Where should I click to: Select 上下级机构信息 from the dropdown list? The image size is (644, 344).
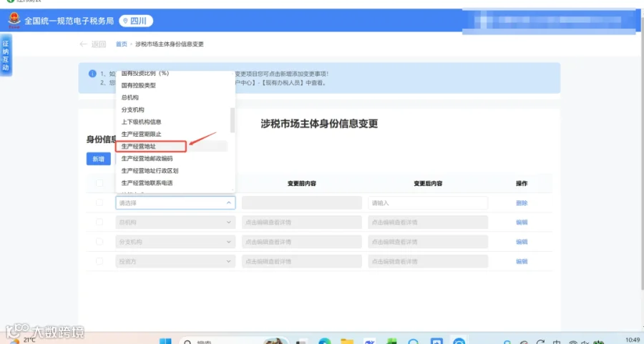pos(141,122)
